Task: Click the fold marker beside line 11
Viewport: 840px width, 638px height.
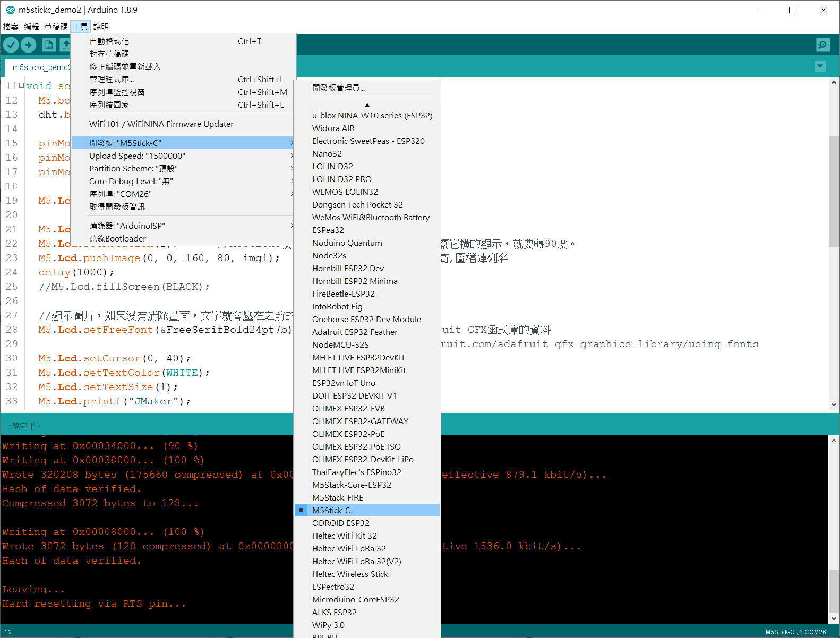Action: (21, 85)
